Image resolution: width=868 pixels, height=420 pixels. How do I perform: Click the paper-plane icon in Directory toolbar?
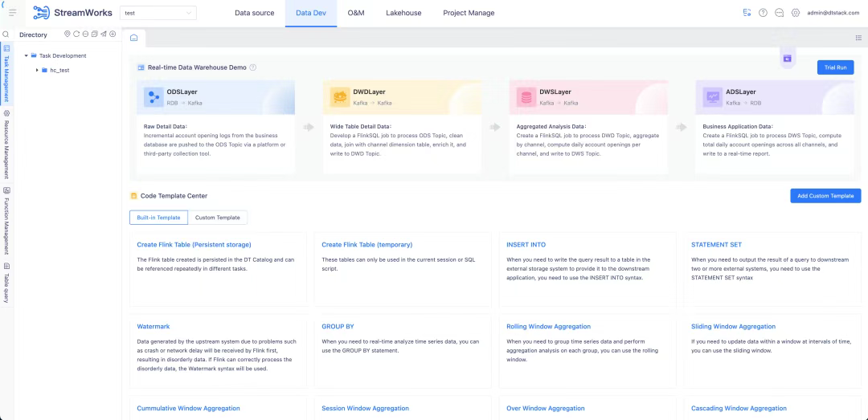(104, 34)
